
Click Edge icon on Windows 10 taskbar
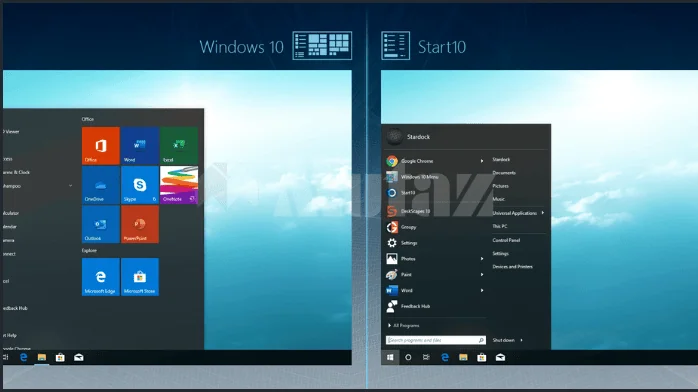pyautogui.click(x=24, y=357)
